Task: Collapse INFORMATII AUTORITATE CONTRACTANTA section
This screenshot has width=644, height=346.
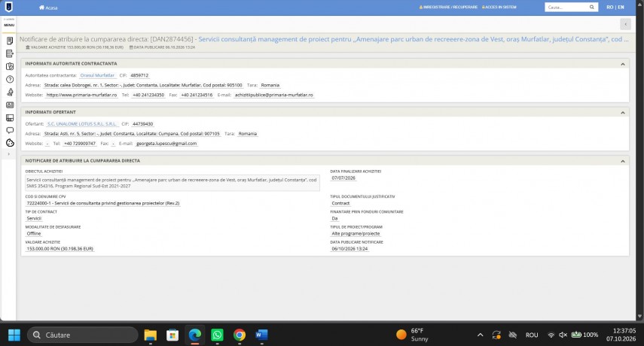Action: click(623, 64)
